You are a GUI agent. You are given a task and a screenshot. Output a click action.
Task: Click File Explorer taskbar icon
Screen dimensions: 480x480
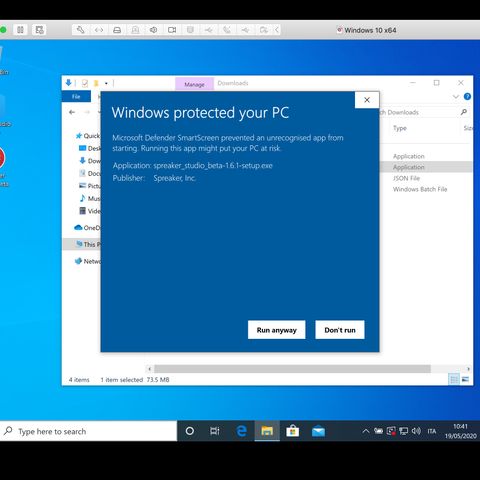pyautogui.click(x=267, y=431)
